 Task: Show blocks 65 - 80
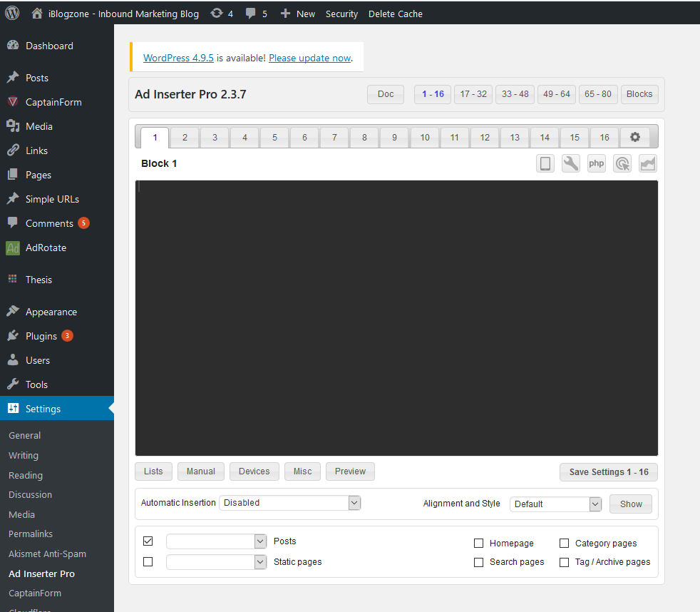click(598, 94)
